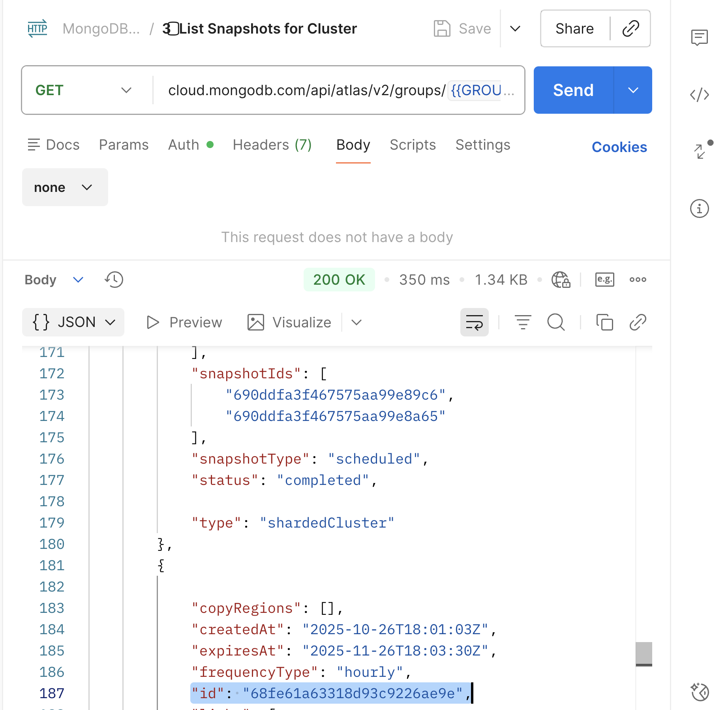The height and width of the screenshot is (710, 728).
Task: Click the response vertical scrollbar thumb
Action: pyautogui.click(x=644, y=654)
